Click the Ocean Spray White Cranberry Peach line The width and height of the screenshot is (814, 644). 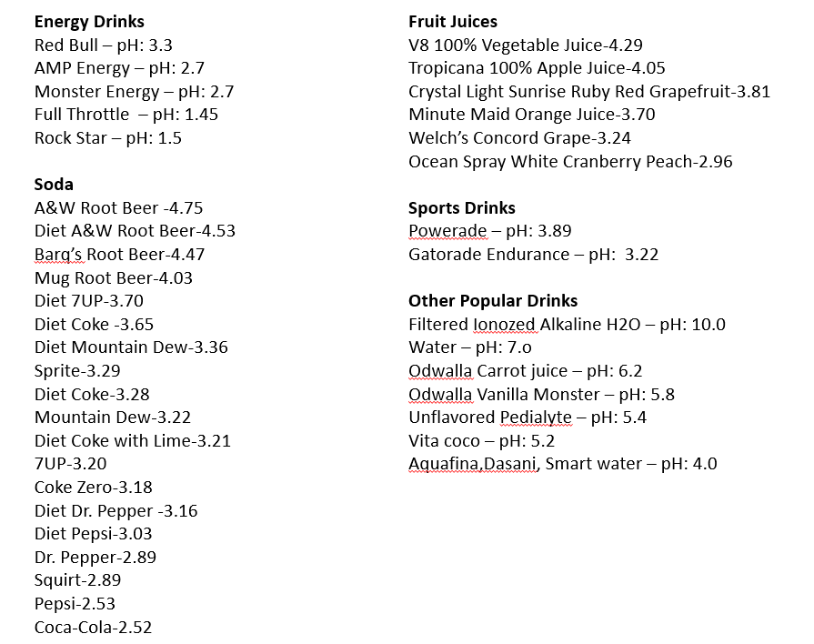(570, 162)
